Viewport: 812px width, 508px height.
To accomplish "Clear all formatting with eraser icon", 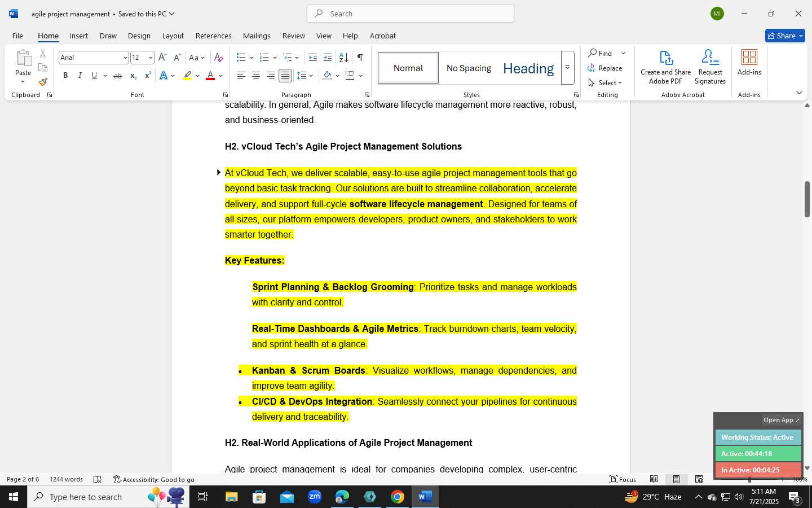I will tap(219, 58).
